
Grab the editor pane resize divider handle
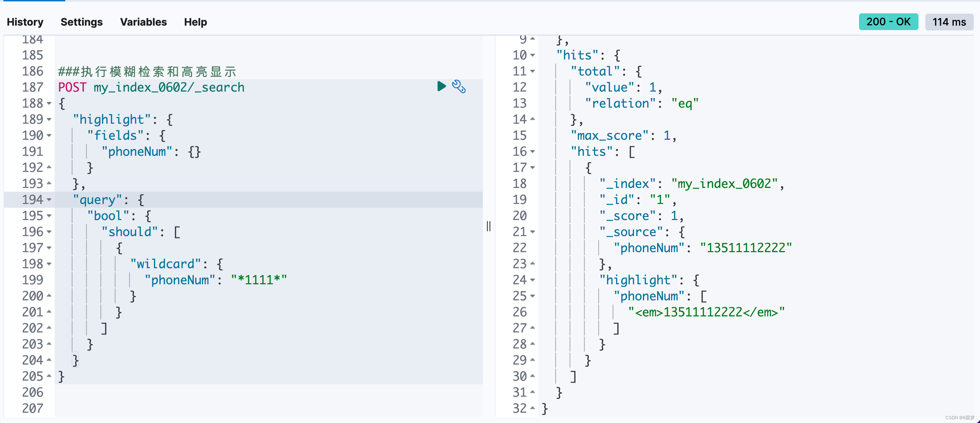489,226
